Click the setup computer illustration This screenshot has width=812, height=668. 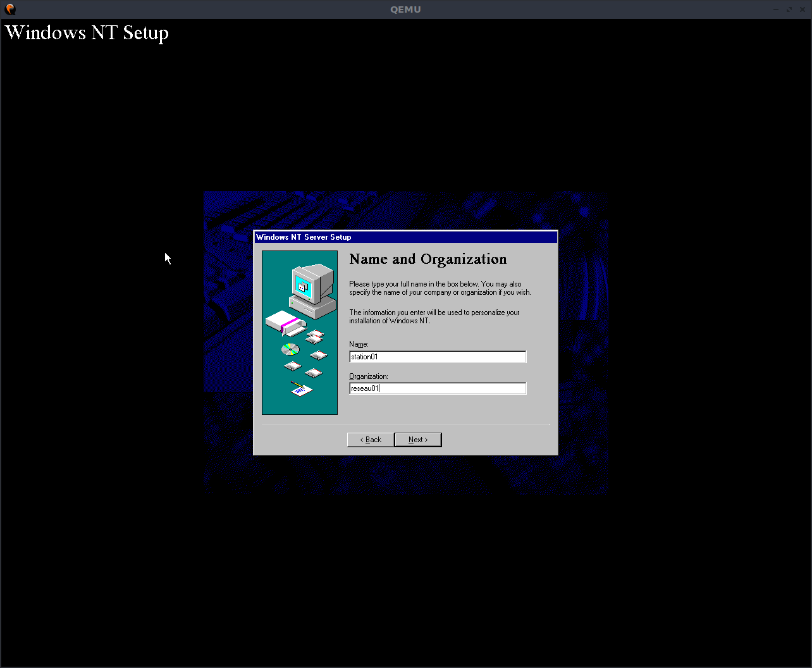300,333
